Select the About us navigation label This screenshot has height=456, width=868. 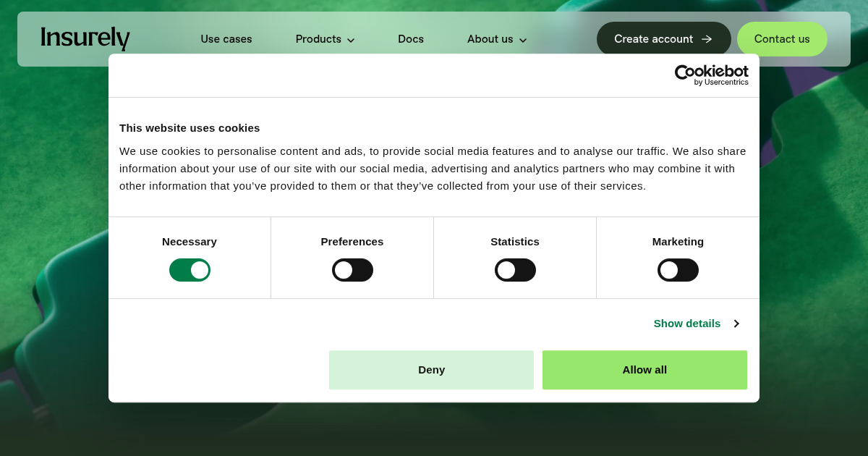pos(490,39)
